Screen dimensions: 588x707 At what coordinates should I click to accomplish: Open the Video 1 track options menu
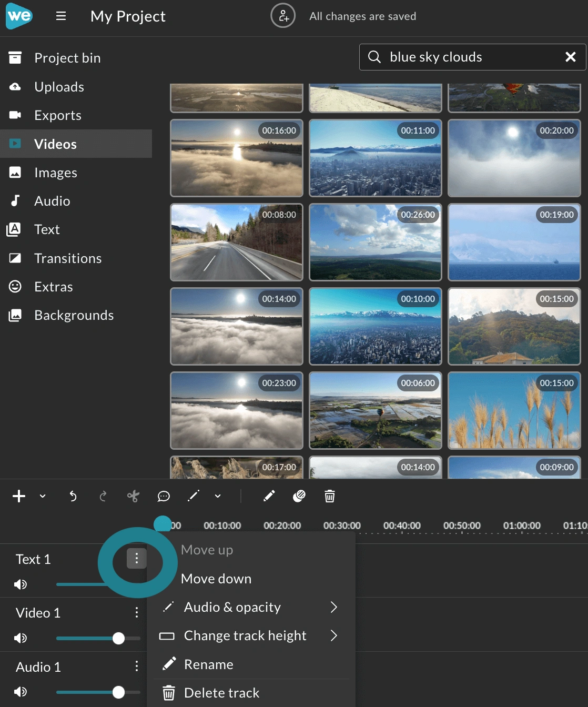pyautogui.click(x=137, y=612)
